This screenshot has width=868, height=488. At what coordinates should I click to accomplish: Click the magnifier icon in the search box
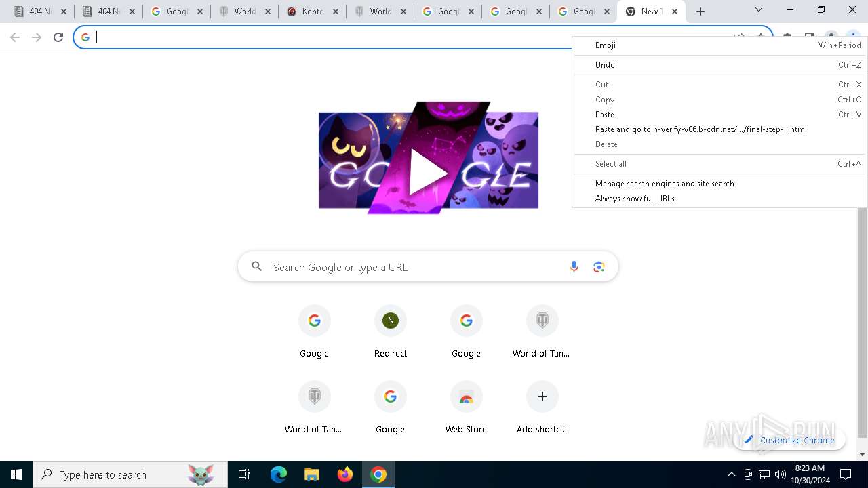[256, 267]
